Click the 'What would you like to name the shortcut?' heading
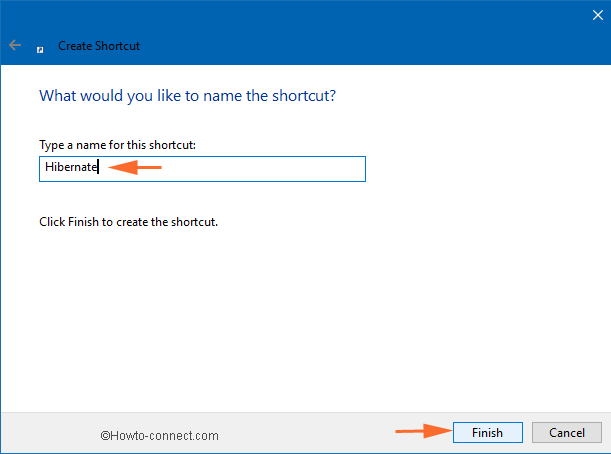 (187, 95)
